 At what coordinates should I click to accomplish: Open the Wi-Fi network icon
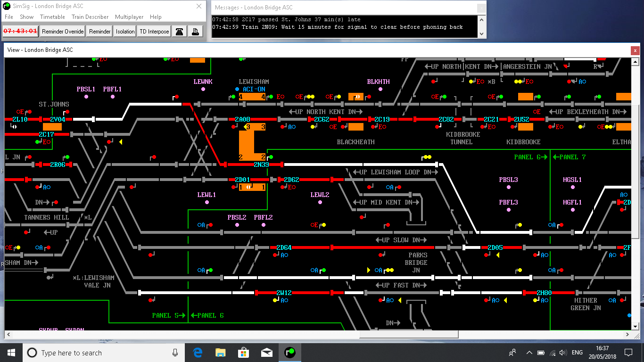pyautogui.click(x=552, y=353)
